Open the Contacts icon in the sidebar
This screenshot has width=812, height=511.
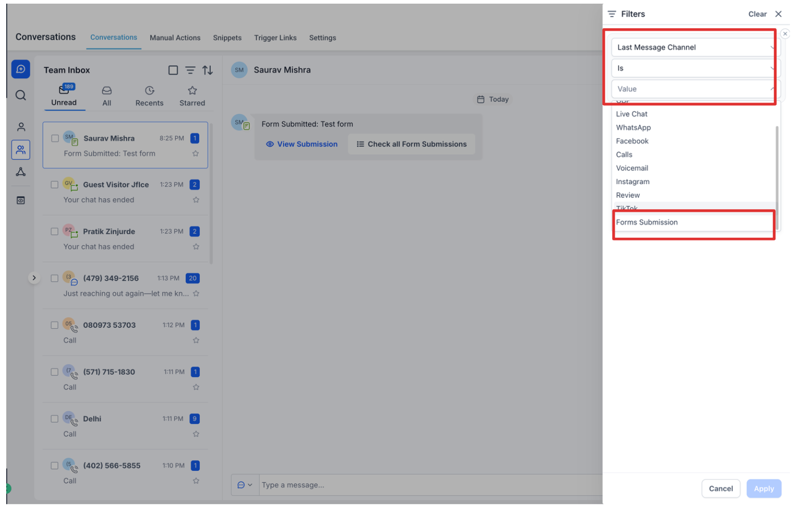tap(20, 126)
